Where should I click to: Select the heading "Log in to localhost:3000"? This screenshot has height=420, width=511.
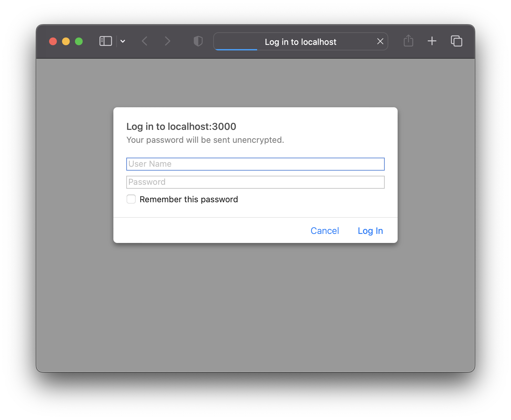coord(181,126)
